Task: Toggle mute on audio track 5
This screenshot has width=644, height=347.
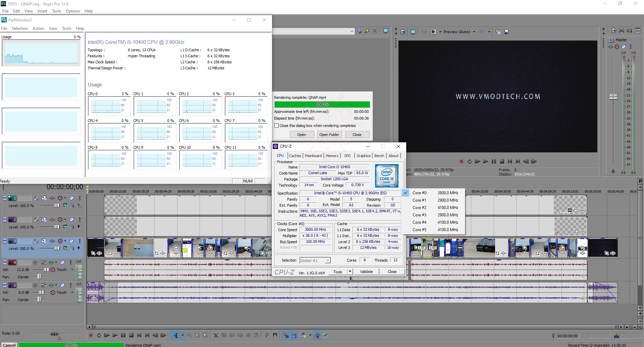Action: coord(62,285)
